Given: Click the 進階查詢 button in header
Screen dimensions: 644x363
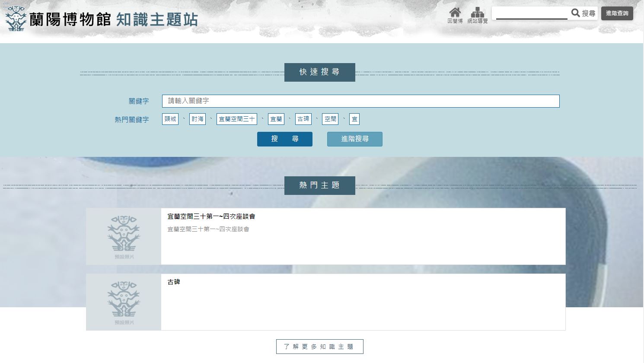Looking at the screenshot, I should [x=617, y=13].
